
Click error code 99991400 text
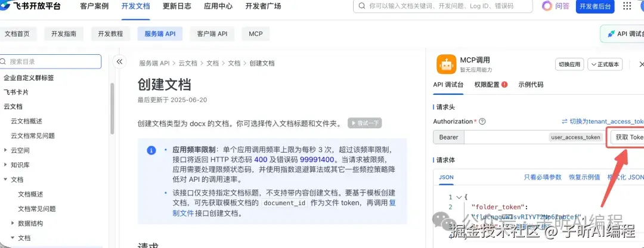tap(317, 159)
